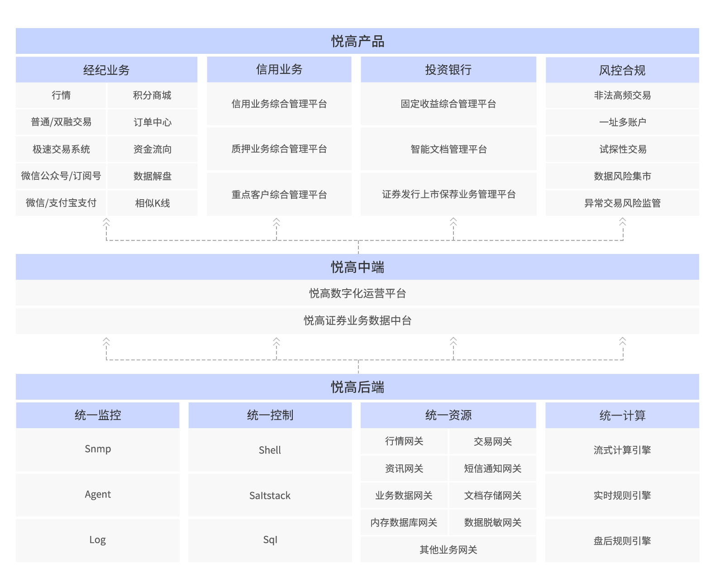Click the 异常交易风险监管 cell
Viewport: 715px width, 588px height.
(622, 203)
